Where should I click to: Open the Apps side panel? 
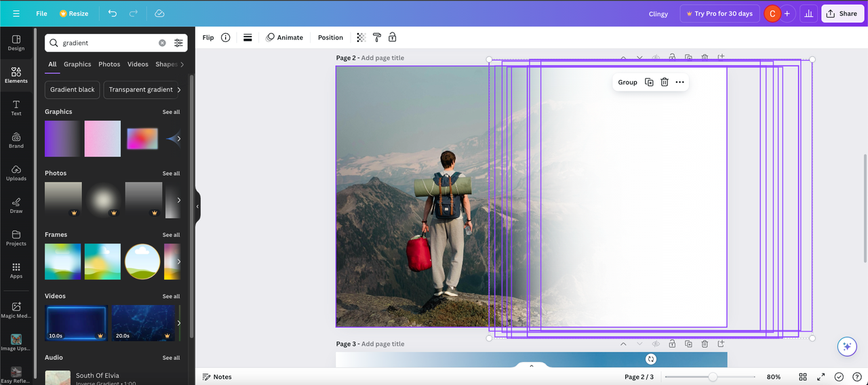16,270
